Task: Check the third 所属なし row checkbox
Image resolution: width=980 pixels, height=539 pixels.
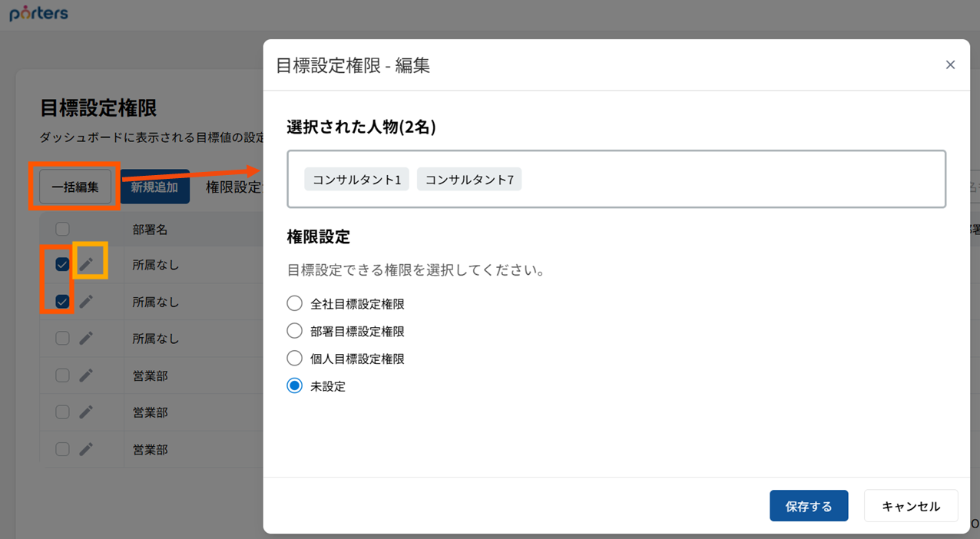Action: (62, 339)
